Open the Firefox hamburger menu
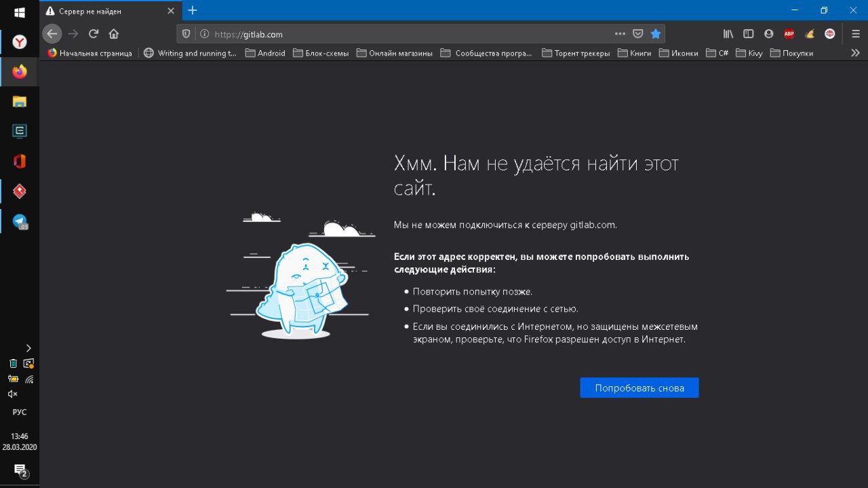Screen dimensions: 868x488 coord(855,34)
